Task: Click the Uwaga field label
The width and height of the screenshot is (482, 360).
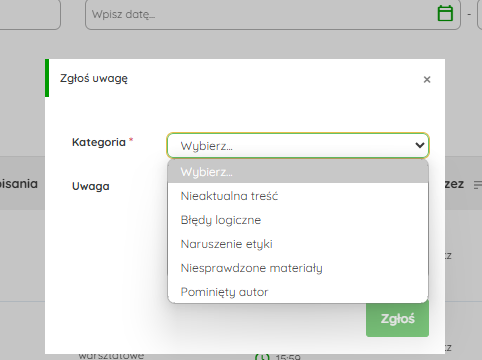Action: point(91,186)
